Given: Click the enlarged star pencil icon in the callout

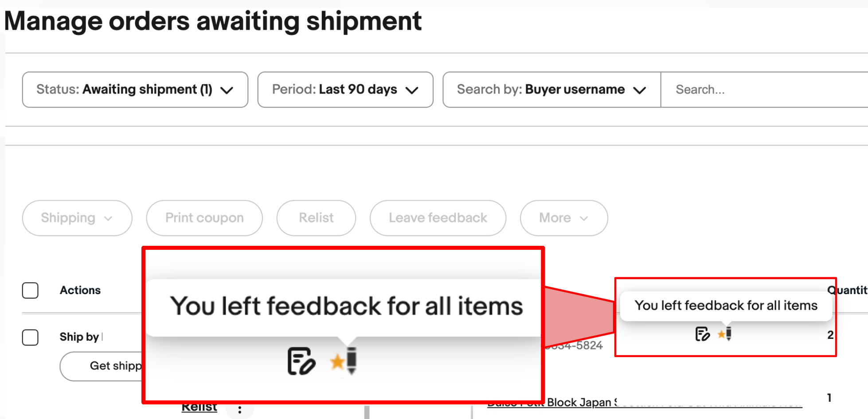Looking at the screenshot, I should [x=344, y=361].
